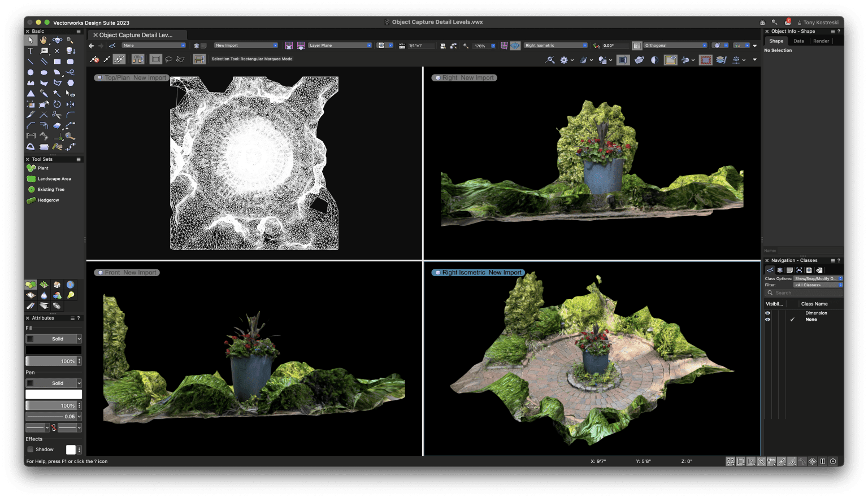Choose the Existing Tree tool

(x=51, y=190)
